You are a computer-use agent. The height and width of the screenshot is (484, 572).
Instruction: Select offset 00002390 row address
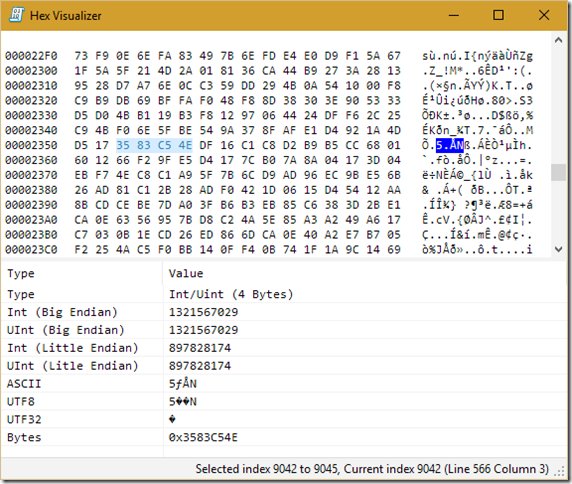pos(31,205)
